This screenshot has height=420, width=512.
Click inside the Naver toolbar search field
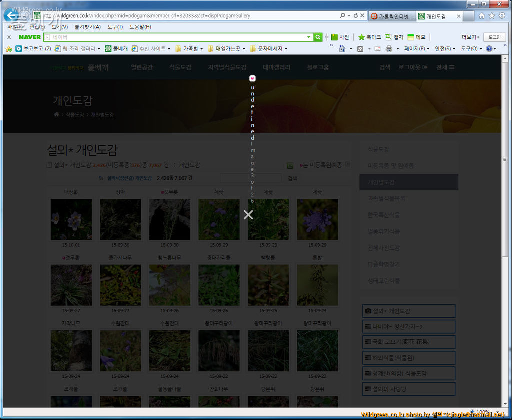point(180,37)
